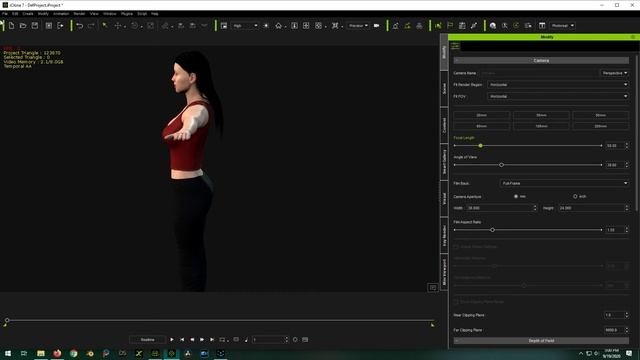Open the Windows Start menu
The width and height of the screenshot is (640, 360).
(8, 353)
